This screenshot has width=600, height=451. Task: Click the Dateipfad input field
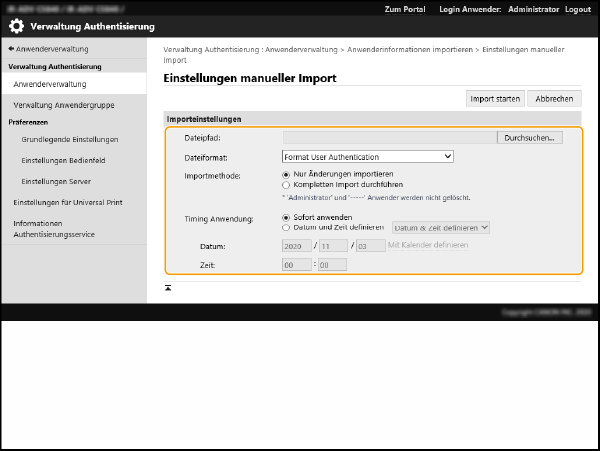click(x=389, y=137)
